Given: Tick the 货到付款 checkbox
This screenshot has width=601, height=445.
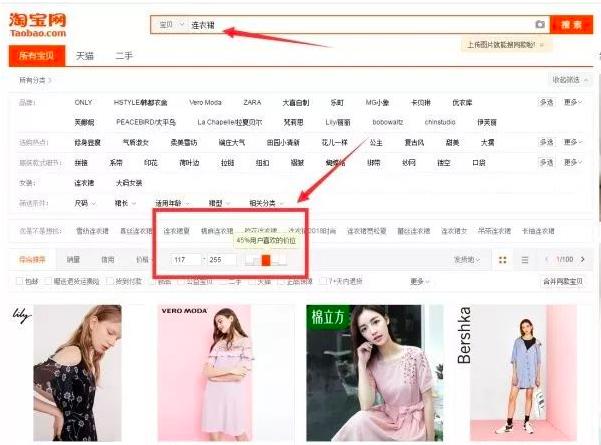Looking at the screenshot, I should tap(110, 281).
